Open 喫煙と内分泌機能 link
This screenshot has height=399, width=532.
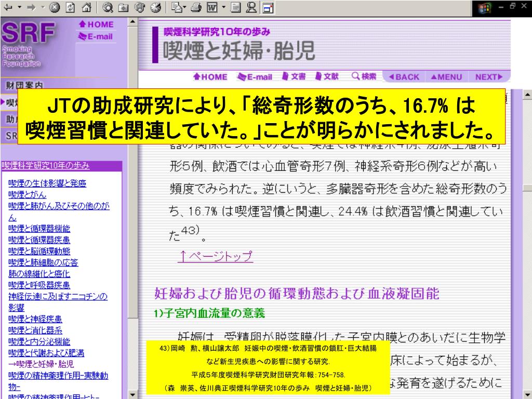[39, 342]
